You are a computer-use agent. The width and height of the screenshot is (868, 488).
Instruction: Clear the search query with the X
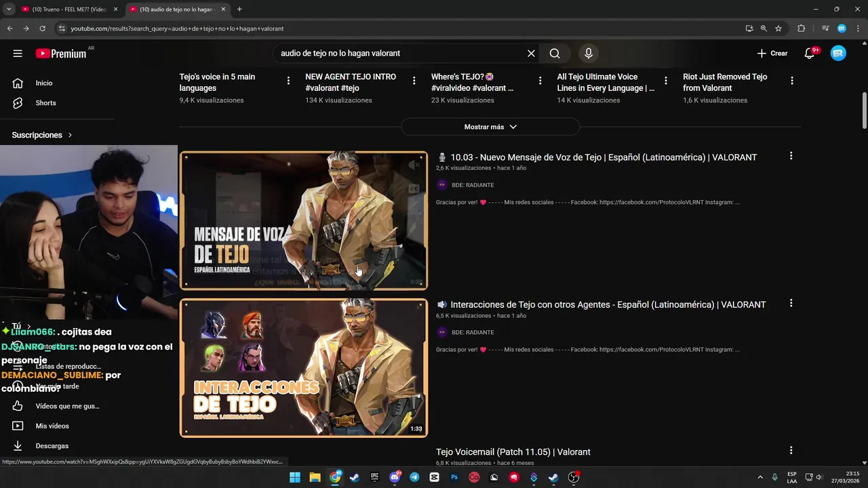[531, 54]
